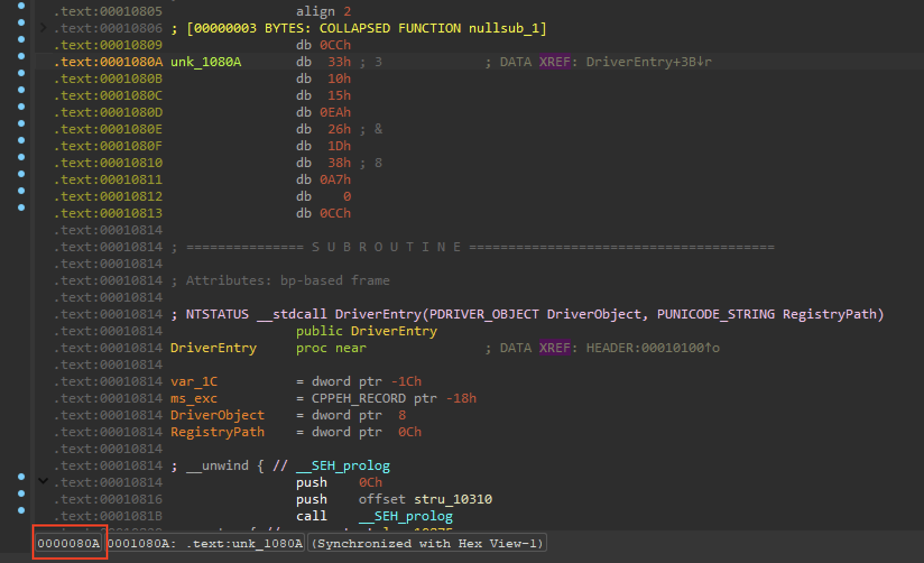Click the db 38h byte value
This screenshot has width=924, height=563.
pyautogui.click(x=339, y=163)
